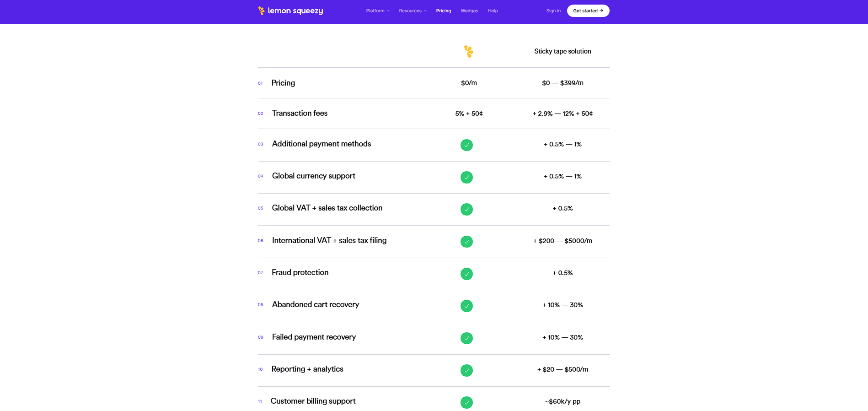Screen dimensions: 868x411
Task: Click the Sign in link
Action: click(x=553, y=11)
